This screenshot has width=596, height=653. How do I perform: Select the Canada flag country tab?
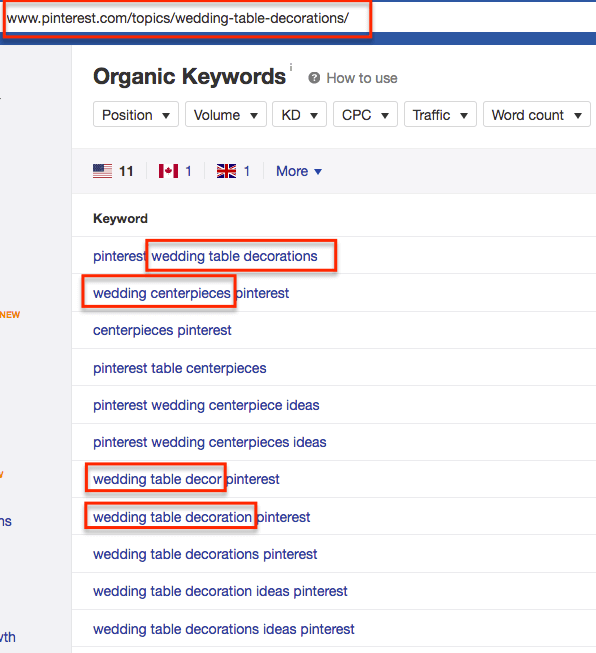[x=175, y=171]
